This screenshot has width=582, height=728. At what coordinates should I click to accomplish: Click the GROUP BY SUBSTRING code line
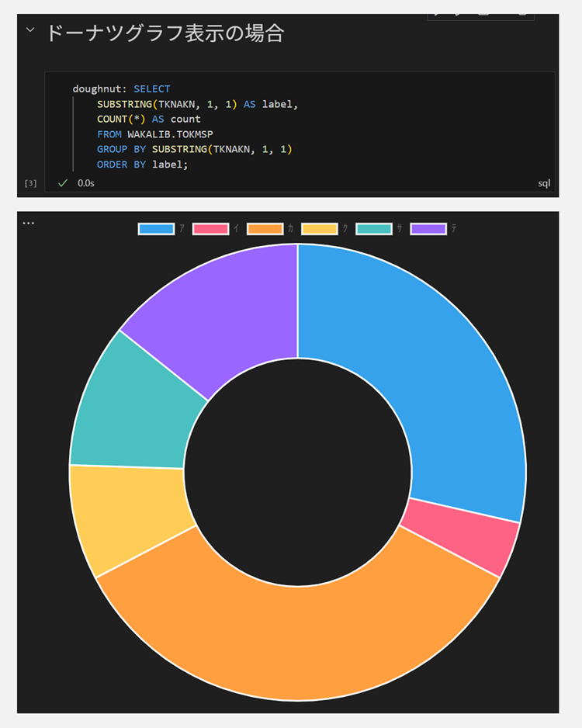point(195,149)
